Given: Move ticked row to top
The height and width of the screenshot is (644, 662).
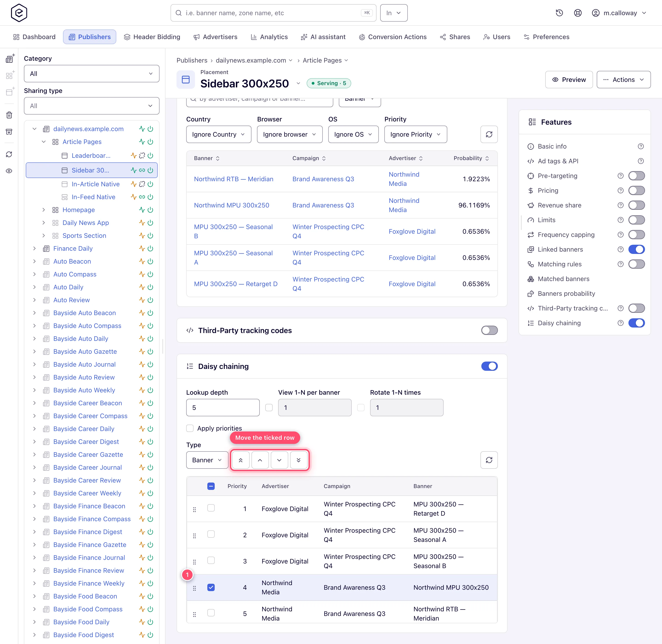Looking at the screenshot, I should point(241,460).
